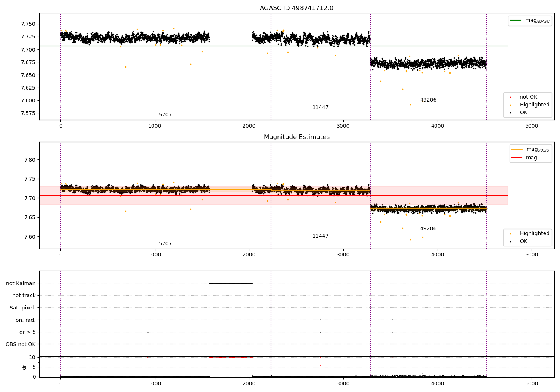Click the 7.75 tick in middle plot
The image size is (560, 392).
coord(29,179)
